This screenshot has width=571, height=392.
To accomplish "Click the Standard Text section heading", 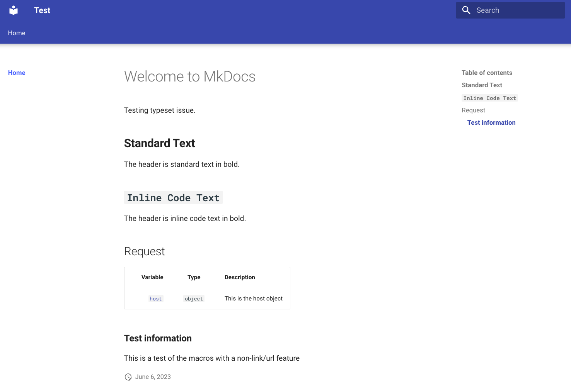I will tap(159, 143).
